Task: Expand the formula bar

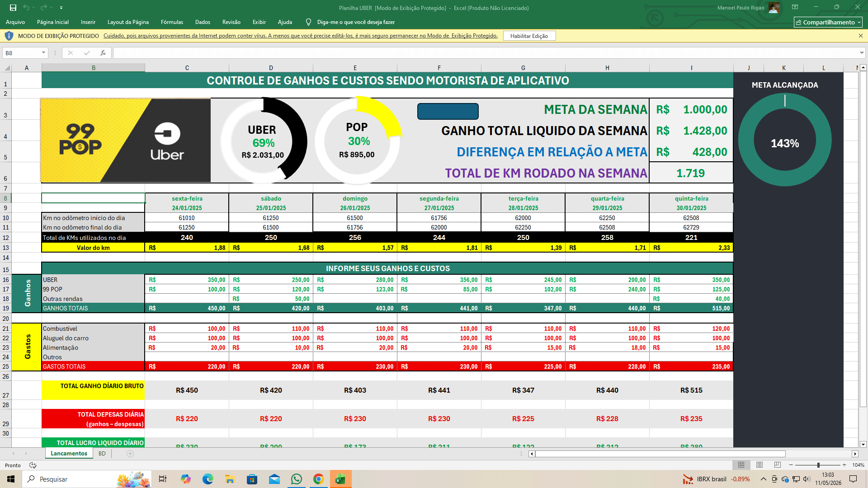Action: (862, 53)
